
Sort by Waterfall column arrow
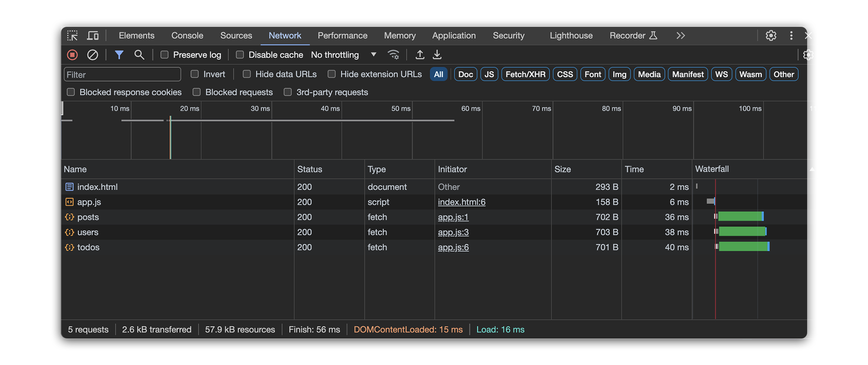pyautogui.click(x=812, y=169)
